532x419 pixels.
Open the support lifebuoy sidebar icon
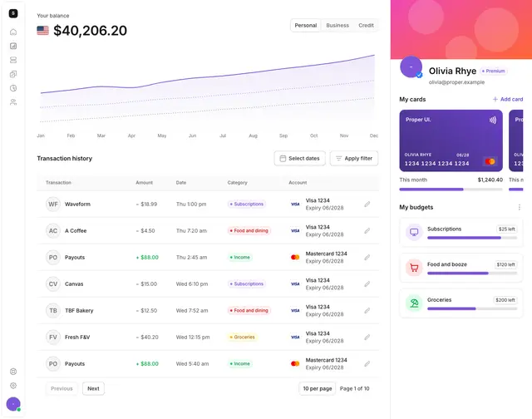[x=13, y=372]
